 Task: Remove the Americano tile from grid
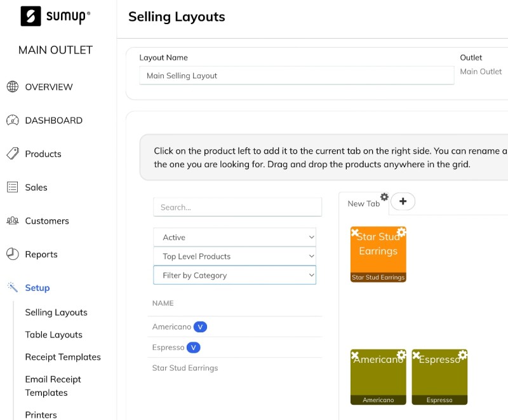[355, 355]
